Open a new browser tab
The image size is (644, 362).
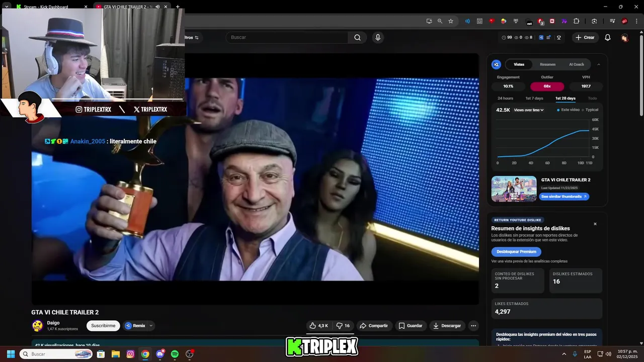click(177, 7)
